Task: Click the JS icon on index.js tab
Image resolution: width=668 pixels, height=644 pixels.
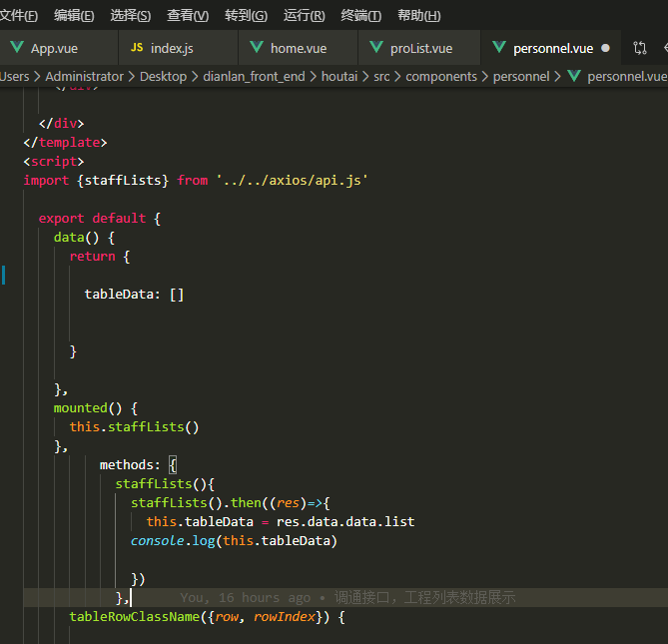Action: pos(137,47)
